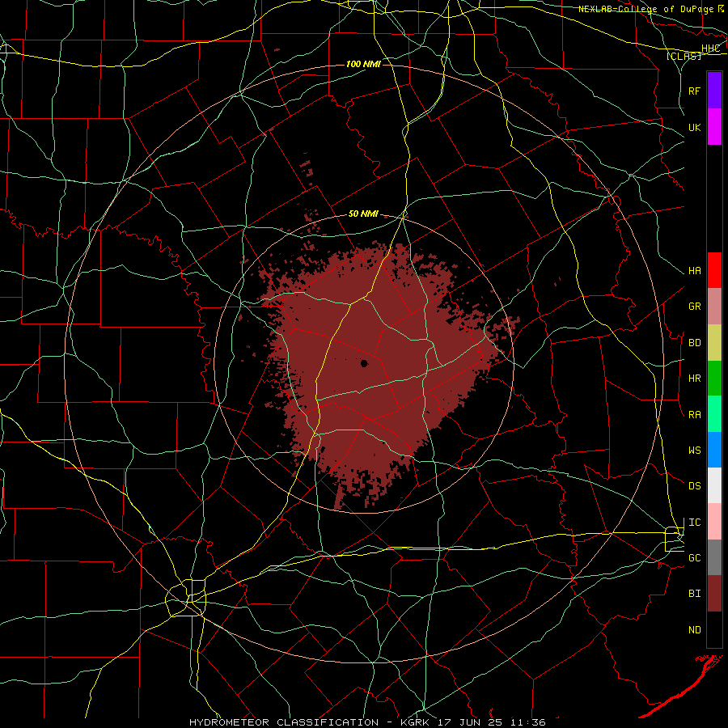Click the 'HA' legend label
The width and height of the screenshot is (728, 728).
click(x=694, y=271)
